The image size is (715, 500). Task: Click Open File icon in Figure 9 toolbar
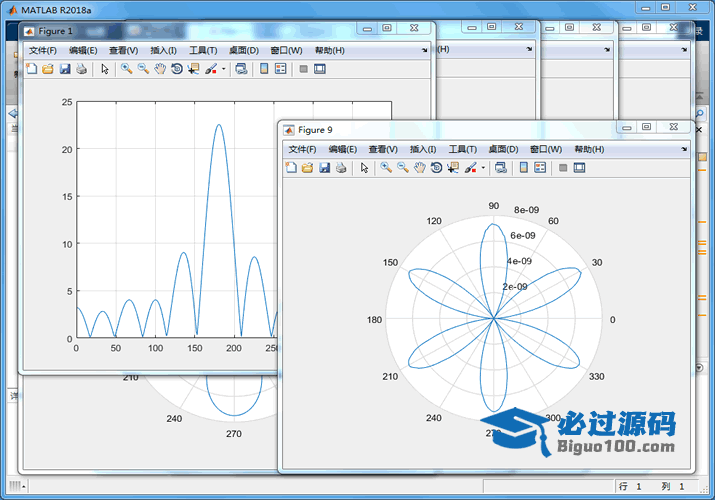tap(307, 168)
